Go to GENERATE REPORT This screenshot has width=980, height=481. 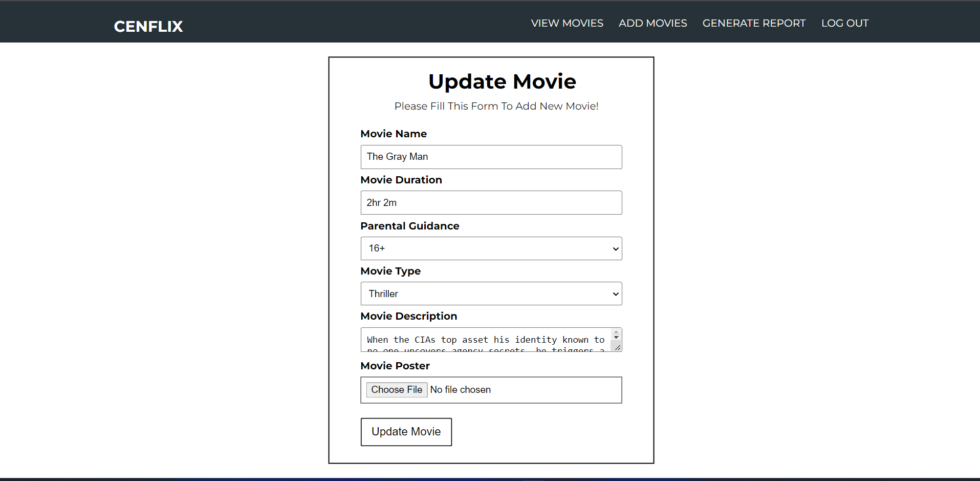pyautogui.click(x=753, y=23)
